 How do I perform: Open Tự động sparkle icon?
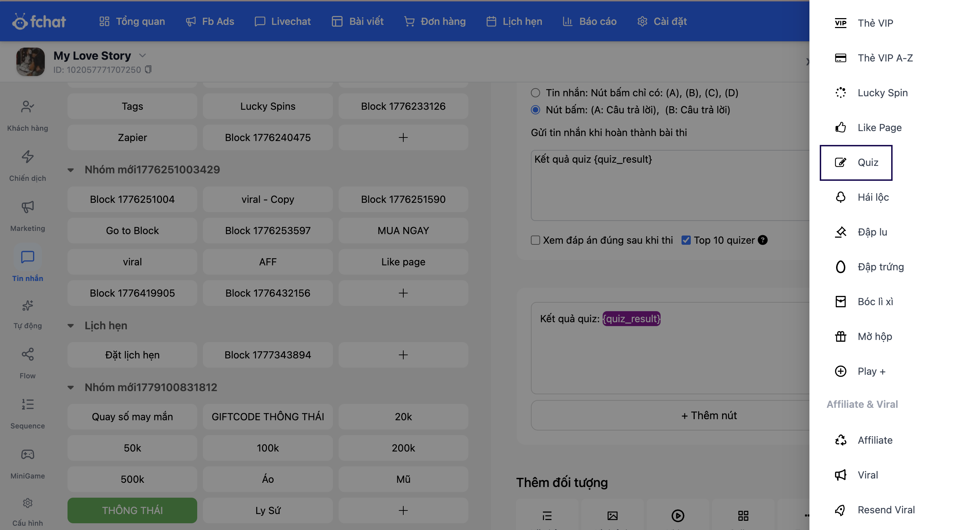click(27, 305)
